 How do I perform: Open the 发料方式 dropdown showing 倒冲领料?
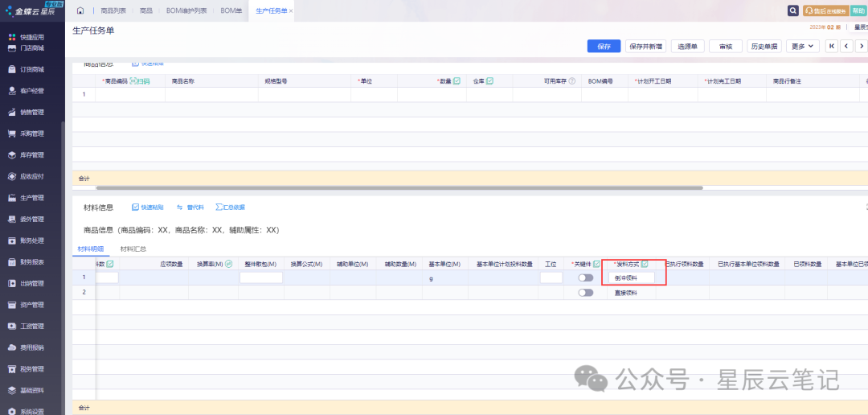point(630,277)
